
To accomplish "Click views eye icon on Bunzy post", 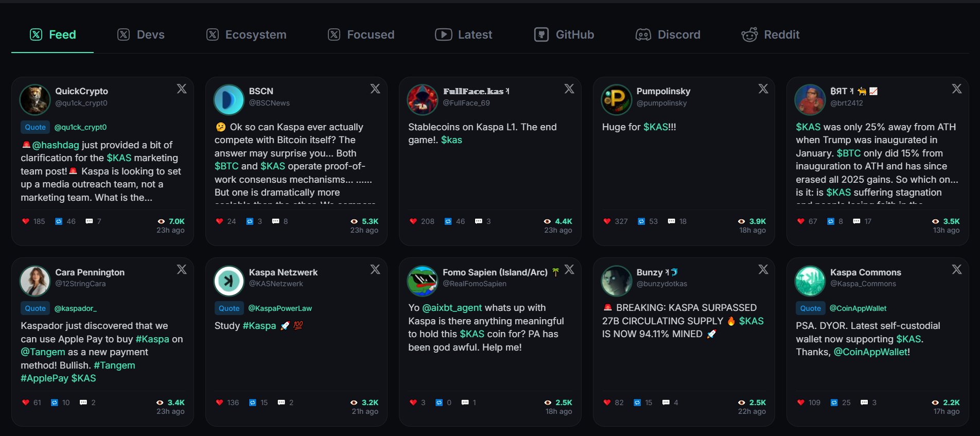I will [x=741, y=403].
